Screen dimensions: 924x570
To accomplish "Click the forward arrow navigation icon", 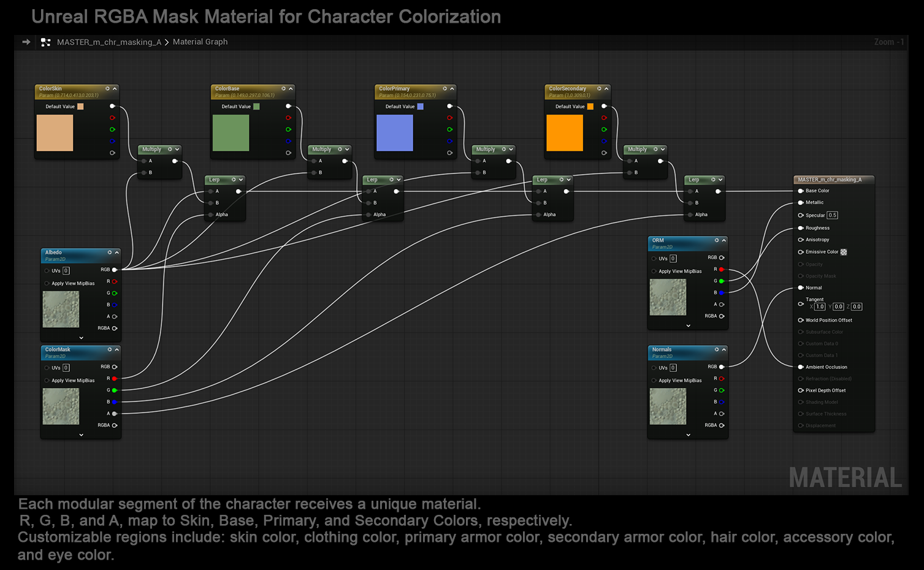I will click(x=26, y=42).
